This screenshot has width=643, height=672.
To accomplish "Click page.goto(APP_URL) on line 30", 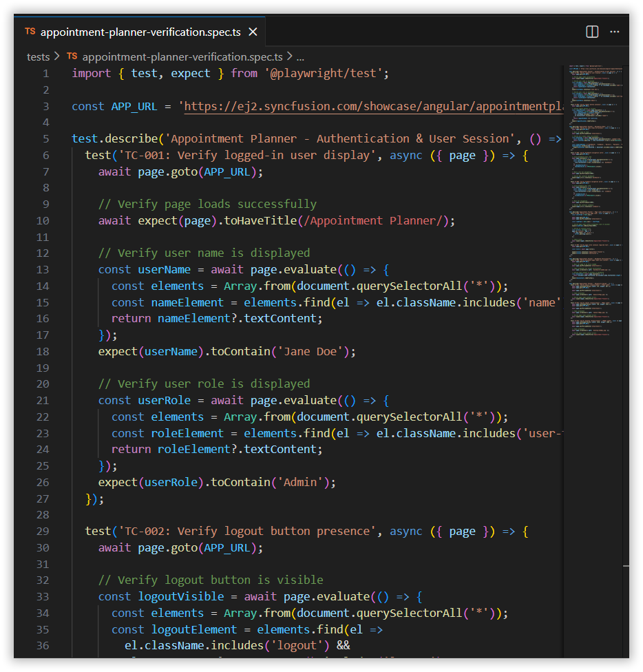I will coord(198,547).
